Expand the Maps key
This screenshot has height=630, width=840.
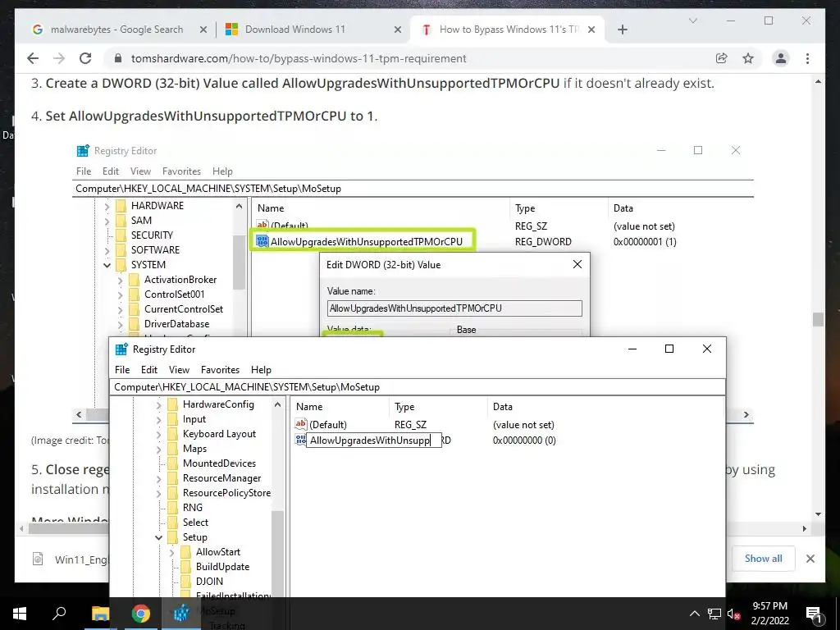pos(158,449)
